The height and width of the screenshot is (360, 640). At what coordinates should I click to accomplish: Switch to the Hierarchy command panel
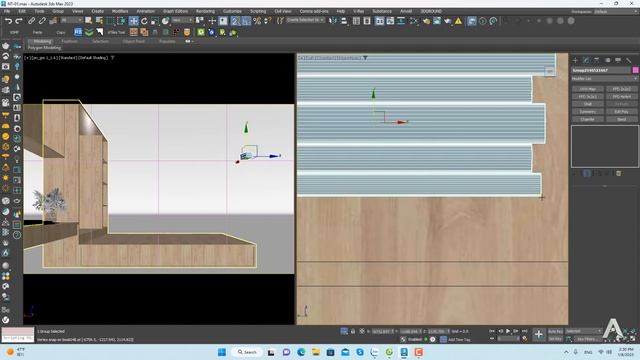point(597,60)
